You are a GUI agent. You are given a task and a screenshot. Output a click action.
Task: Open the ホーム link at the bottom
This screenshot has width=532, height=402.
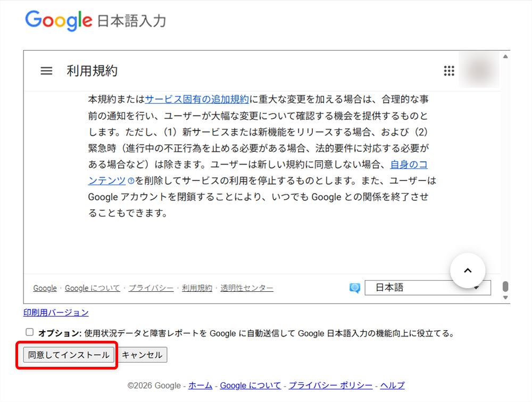(x=200, y=385)
